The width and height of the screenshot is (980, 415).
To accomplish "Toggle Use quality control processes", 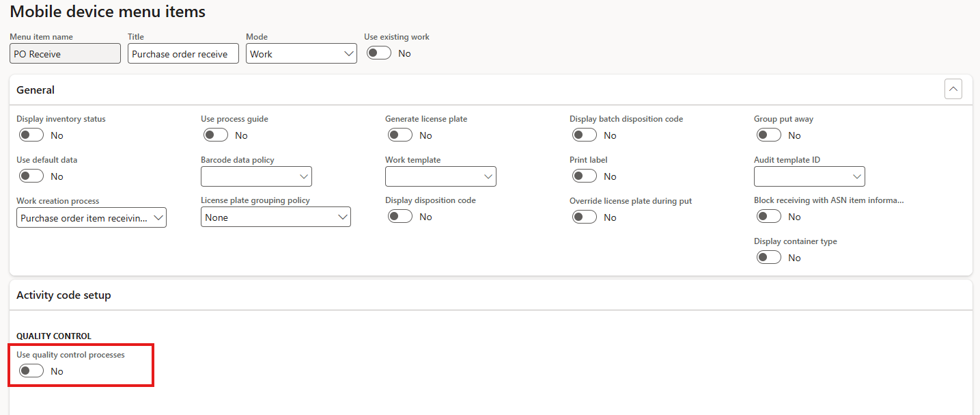I will 31,371.
